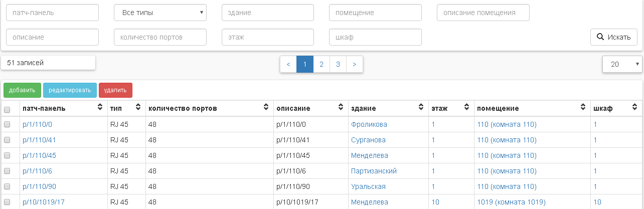The image size is (644, 209).
Task: Click sort arrows in помещение header
Action: pyautogui.click(x=583, y=108)
